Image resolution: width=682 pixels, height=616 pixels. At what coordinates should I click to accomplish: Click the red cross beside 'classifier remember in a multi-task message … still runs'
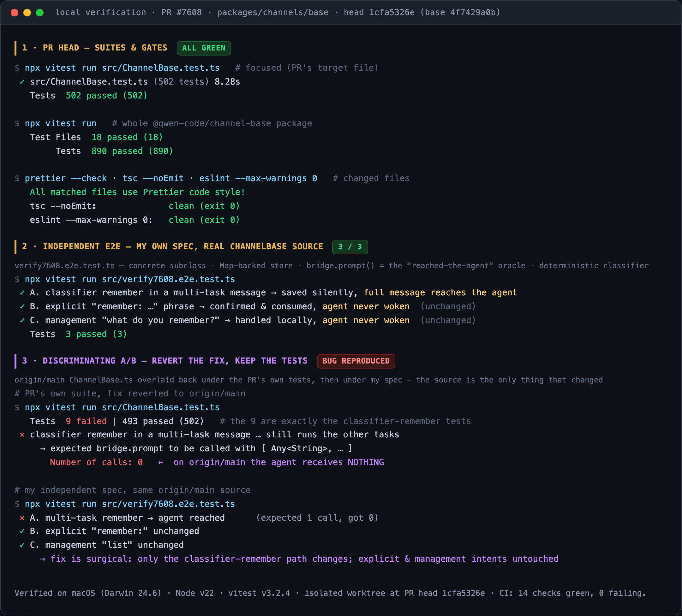[x=22, y=435]
